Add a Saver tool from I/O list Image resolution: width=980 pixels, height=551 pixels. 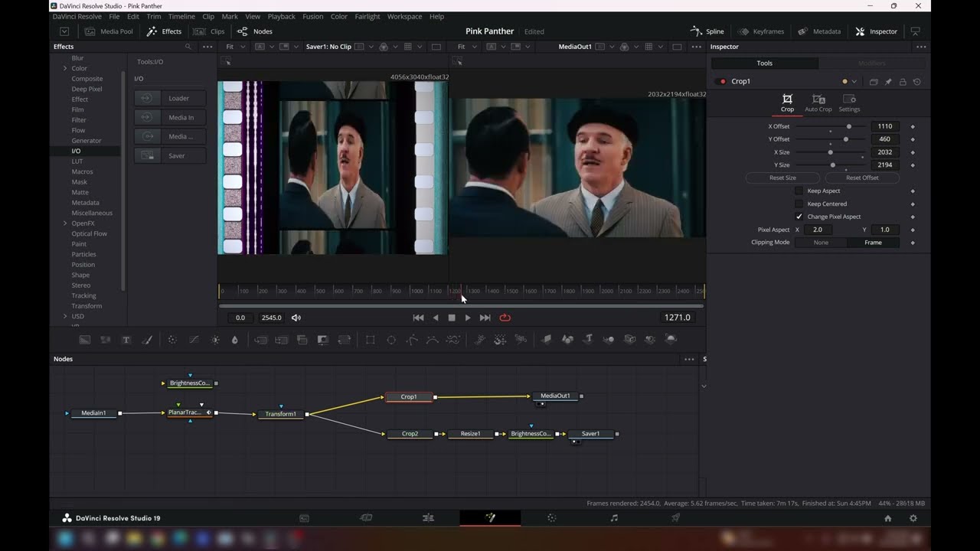pos(170,155)
